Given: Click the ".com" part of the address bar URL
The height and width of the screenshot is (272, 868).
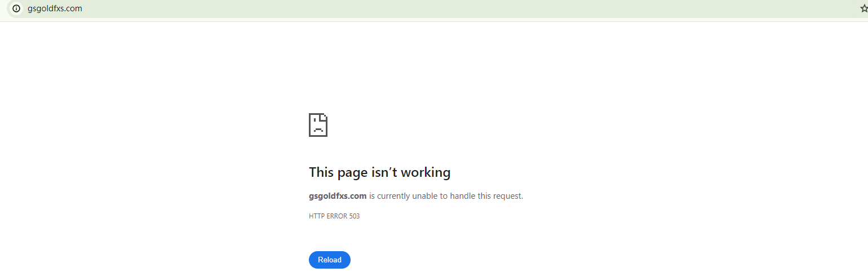Looking at the screenshot, I should 74,8.
